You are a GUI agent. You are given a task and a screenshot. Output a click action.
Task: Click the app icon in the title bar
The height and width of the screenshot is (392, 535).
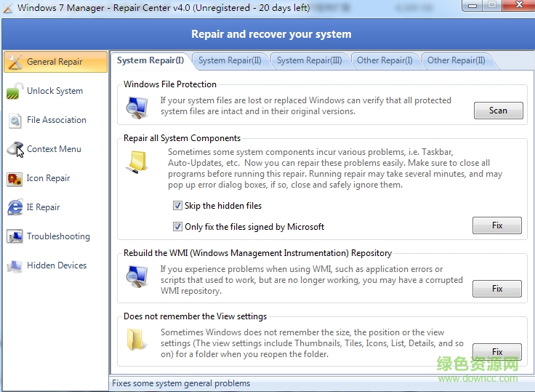pos(7,8)
